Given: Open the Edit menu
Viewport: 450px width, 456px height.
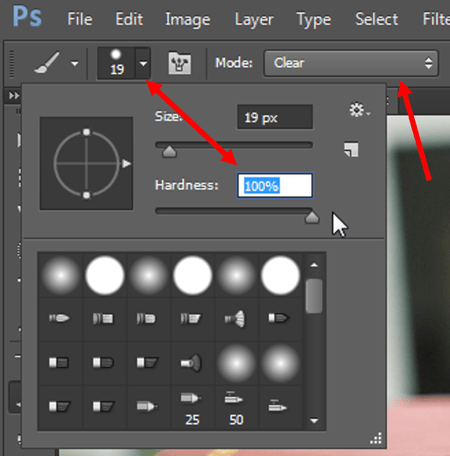Looking at the screenshot, I should (x=129, y=19).
